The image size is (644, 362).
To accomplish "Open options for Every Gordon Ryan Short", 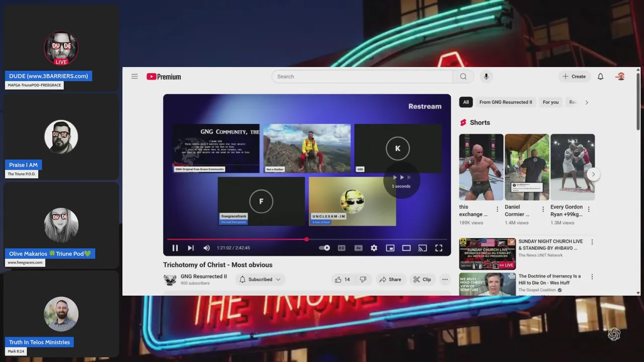I will tap(589, 209).
